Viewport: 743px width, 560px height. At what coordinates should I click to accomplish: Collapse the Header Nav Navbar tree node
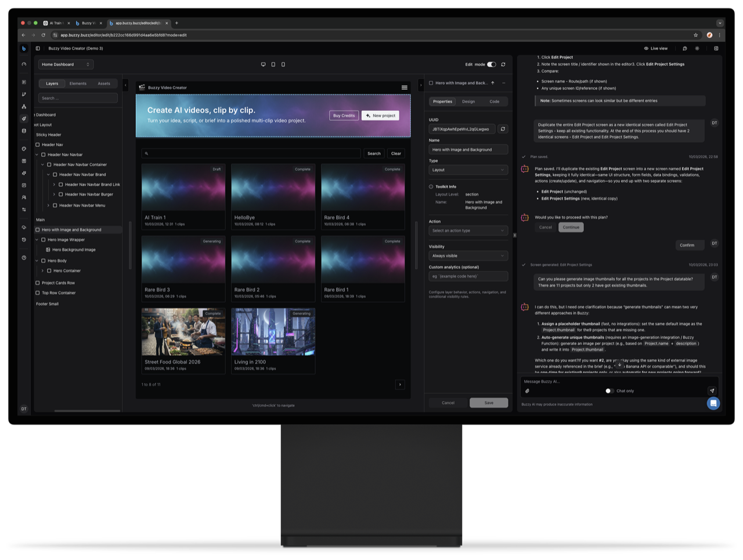coord(37,155)
